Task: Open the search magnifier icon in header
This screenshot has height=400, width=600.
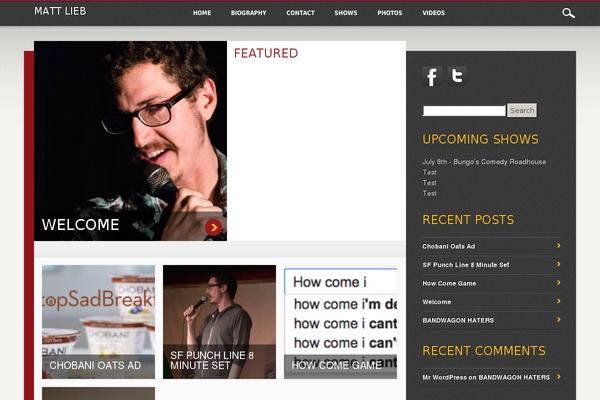Action: 568,13
